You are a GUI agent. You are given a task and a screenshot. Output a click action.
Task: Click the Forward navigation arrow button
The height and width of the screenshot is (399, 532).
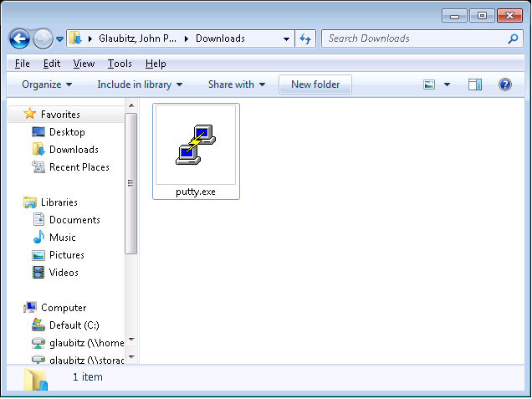(x=42, y=38)
